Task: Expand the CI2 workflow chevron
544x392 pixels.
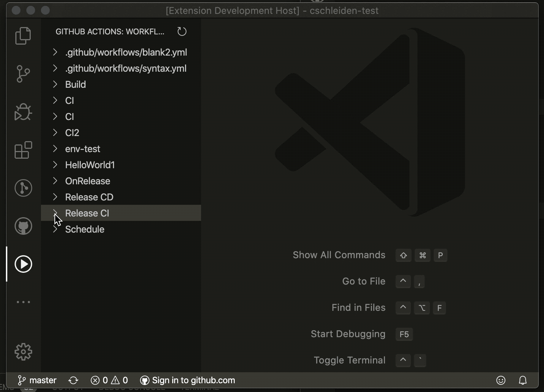Action: (55, 133)
